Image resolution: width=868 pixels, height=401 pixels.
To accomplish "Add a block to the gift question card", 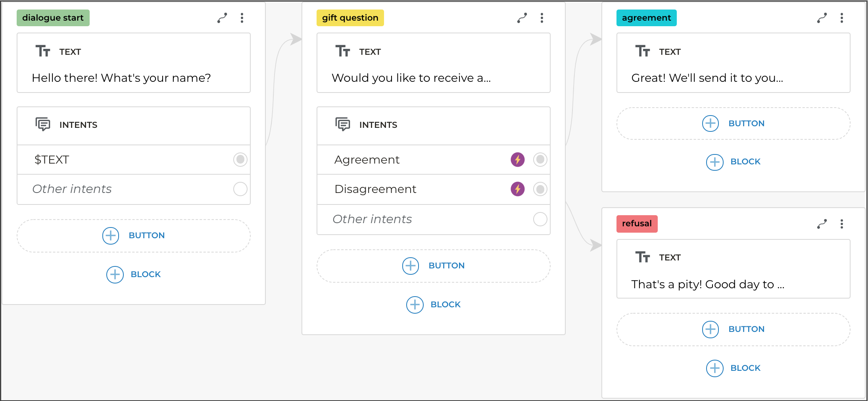I will click(434, 305).
